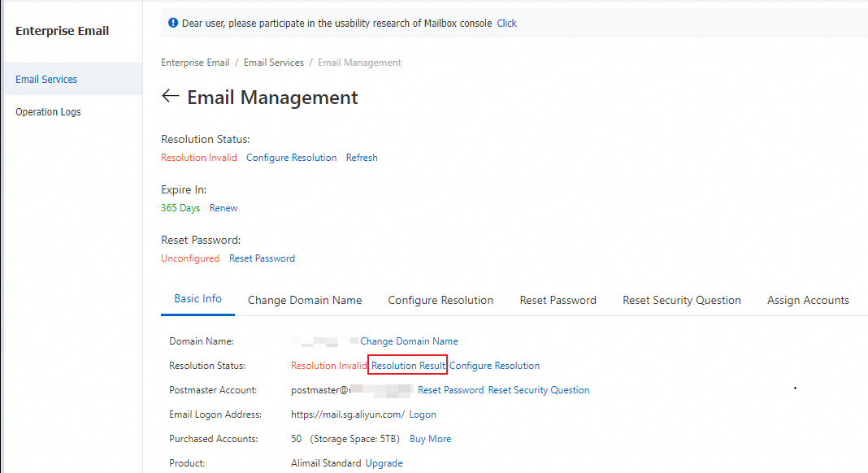The height and width of the screenshot is (473, 868).
Task: Switch to the Assign Accounts tab
Action: (808, 300)
